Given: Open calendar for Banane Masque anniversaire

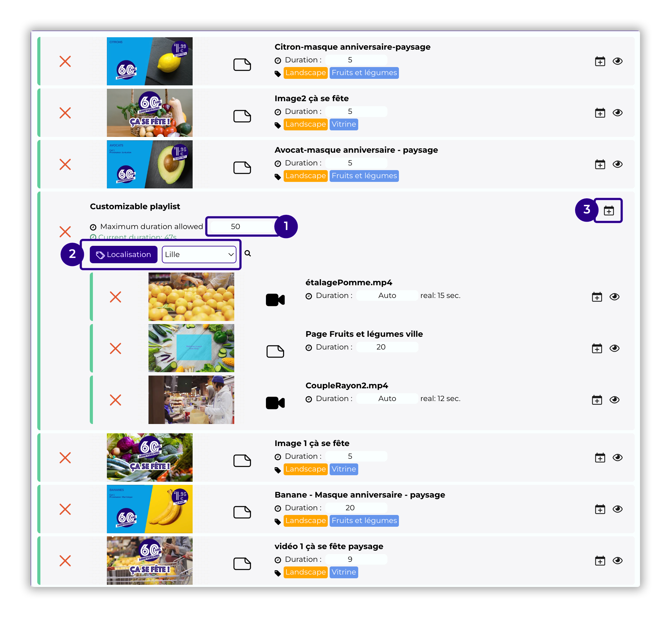Looking at the screenshot, I should coord(600,509).
